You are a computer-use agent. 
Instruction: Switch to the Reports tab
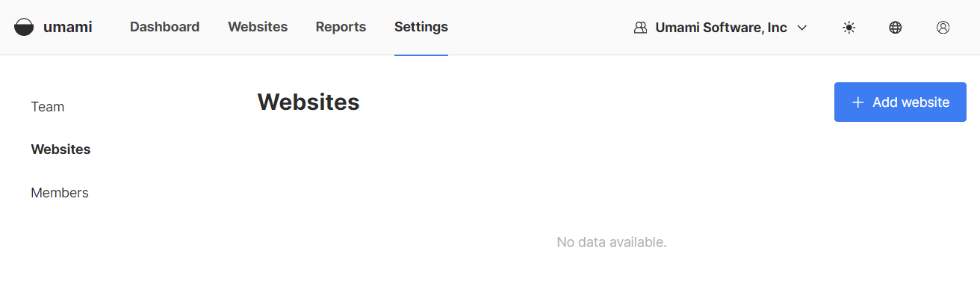pos(341,27)
